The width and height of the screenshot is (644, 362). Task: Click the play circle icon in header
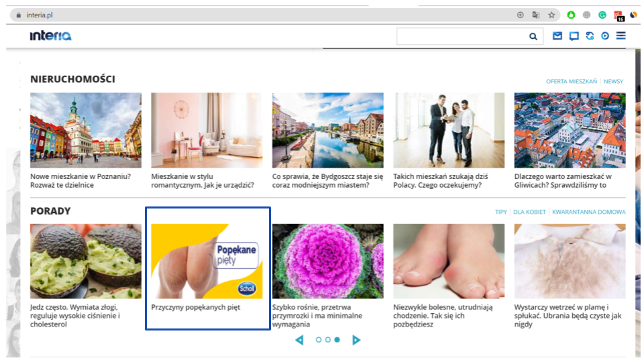point(605,36)
